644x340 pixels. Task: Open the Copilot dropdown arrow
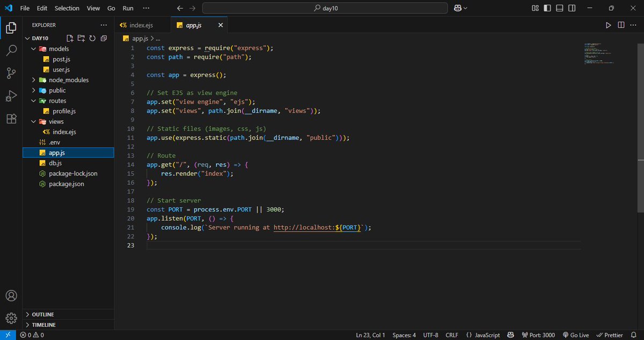465,8
